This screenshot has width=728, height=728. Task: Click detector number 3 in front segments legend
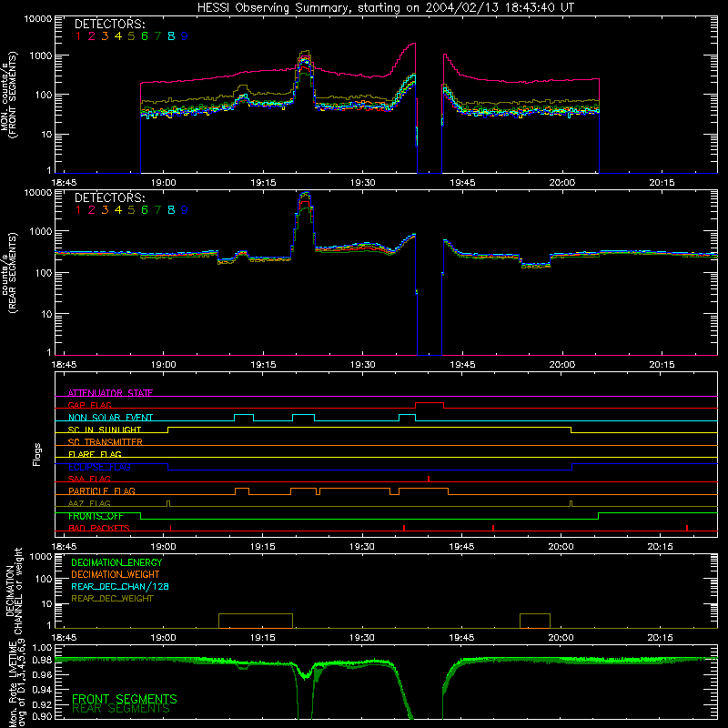coord(105,36)
